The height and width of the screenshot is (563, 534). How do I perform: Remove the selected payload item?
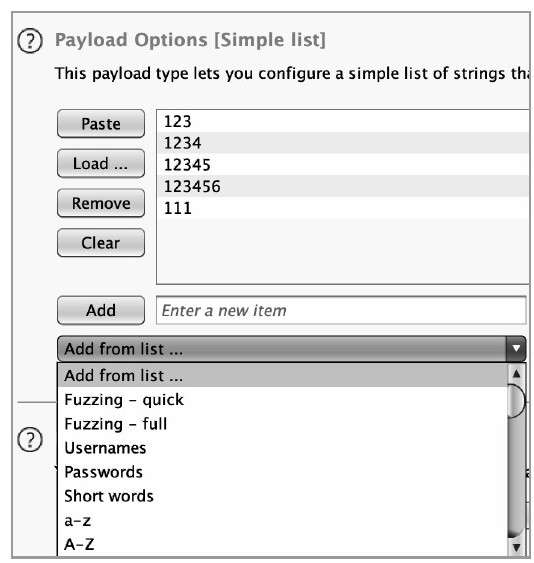coord(101,203)
